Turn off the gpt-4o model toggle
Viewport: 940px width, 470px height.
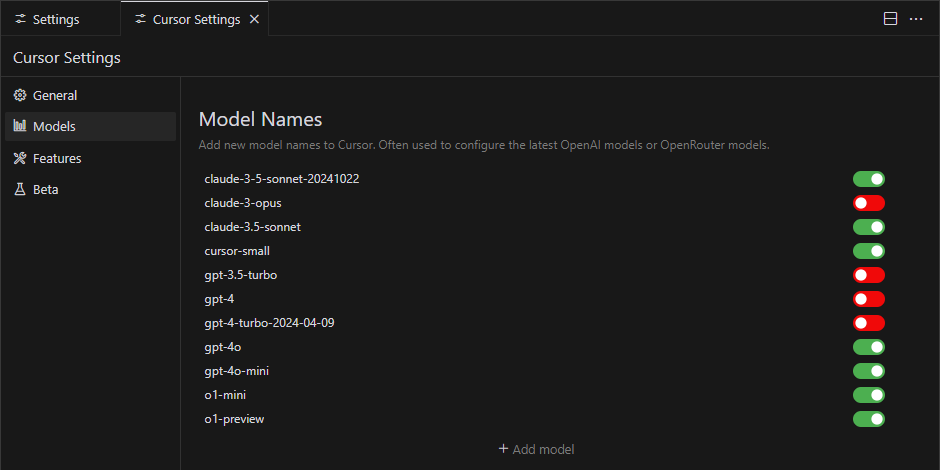pyautogui.click(x=869, y=347)
